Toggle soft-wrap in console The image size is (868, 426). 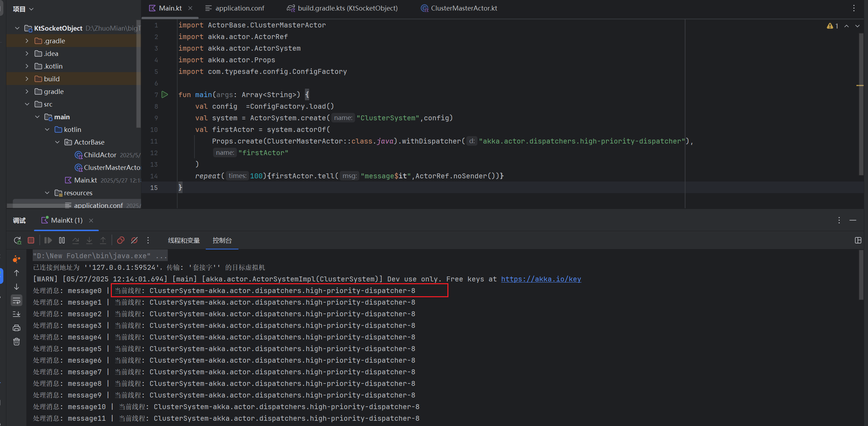[x=17, y=300]
